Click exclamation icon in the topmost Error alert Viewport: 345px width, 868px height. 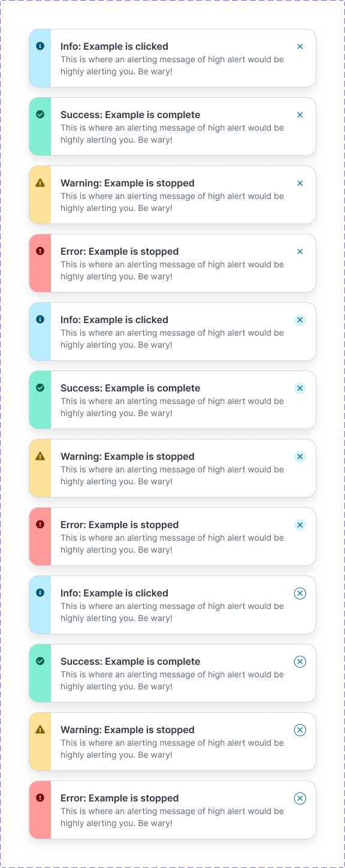click(x=40, y=251)
